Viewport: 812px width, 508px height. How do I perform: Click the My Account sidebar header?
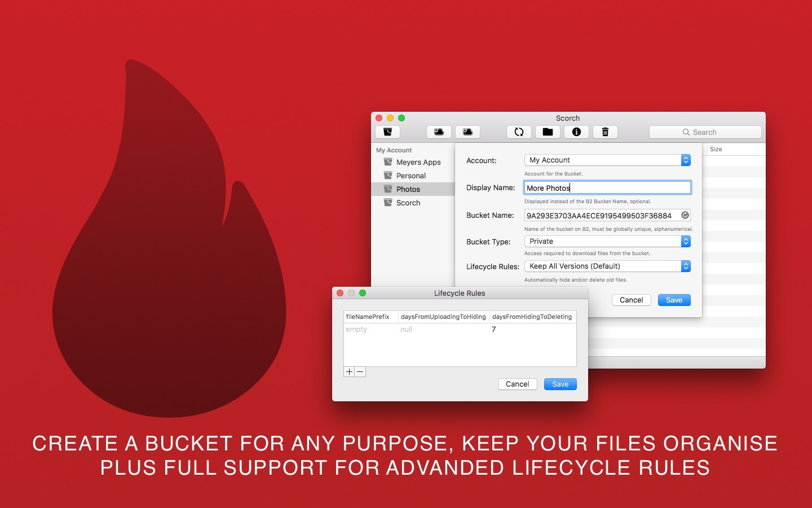(x=394, y=150)
